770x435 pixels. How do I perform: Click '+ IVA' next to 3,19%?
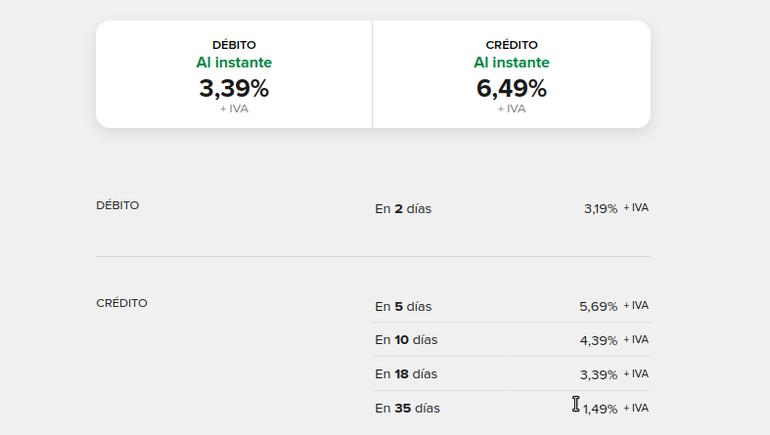[636, 208]
